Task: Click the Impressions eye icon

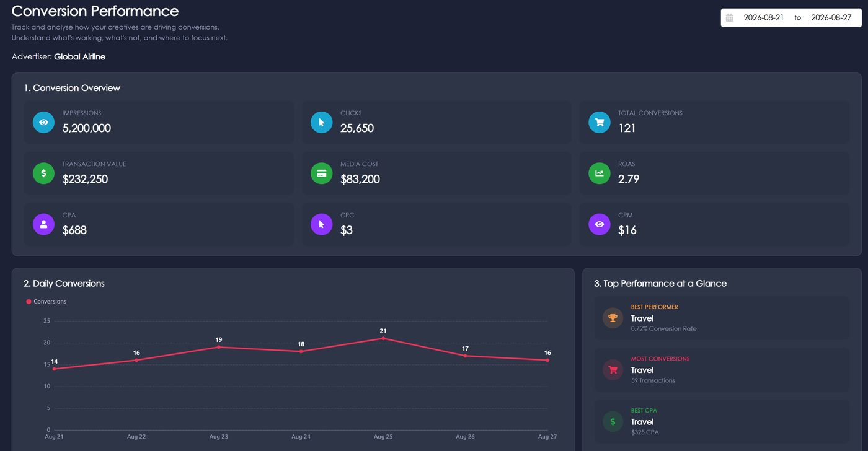Action: coord(43,123)
